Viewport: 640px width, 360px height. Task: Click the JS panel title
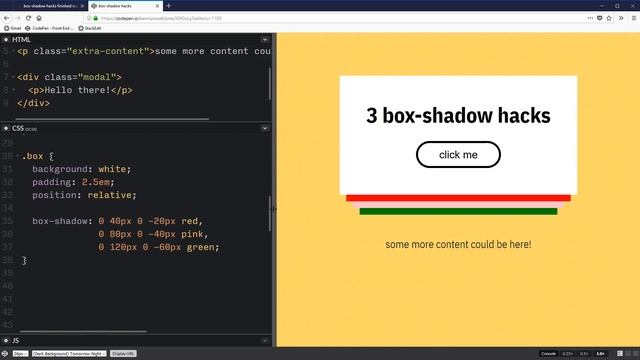(x=16, y=340)
